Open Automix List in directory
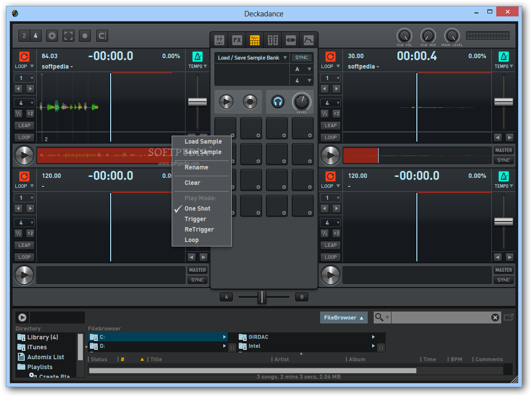Image resolution: width=532 pixels, height=397 pixels. pyautogui.click(x=46, y=357)
